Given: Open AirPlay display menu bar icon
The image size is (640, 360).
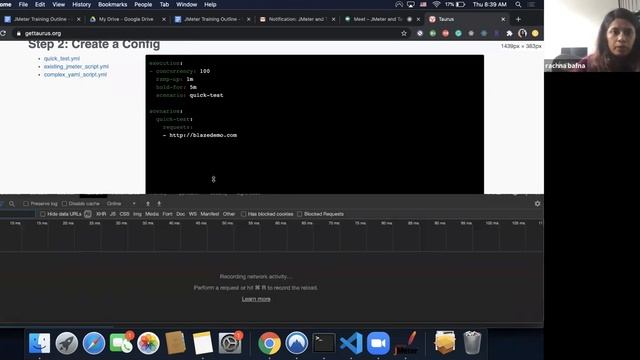Looking at the screenshot, I should 411,4.
